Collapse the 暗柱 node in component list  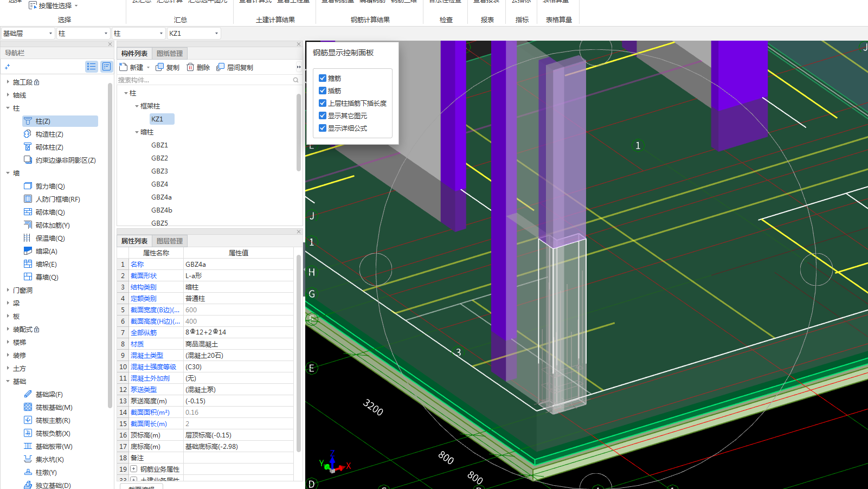137,132
